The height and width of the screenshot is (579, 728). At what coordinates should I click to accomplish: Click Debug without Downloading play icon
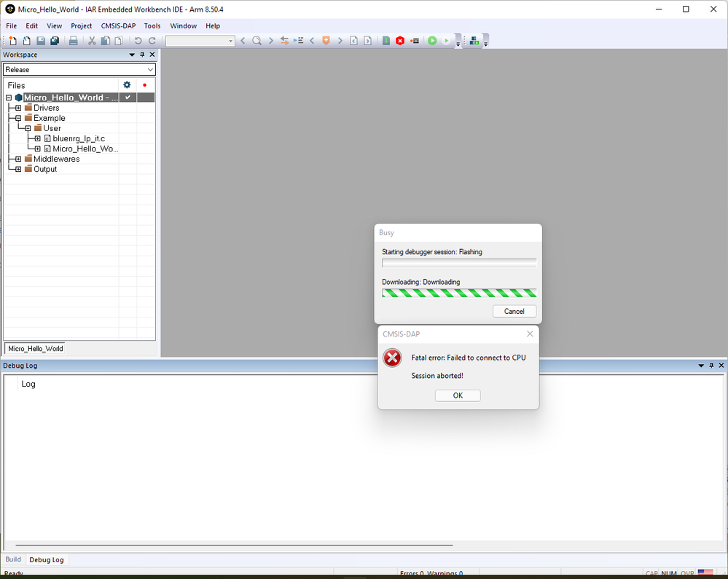(446, 41)
